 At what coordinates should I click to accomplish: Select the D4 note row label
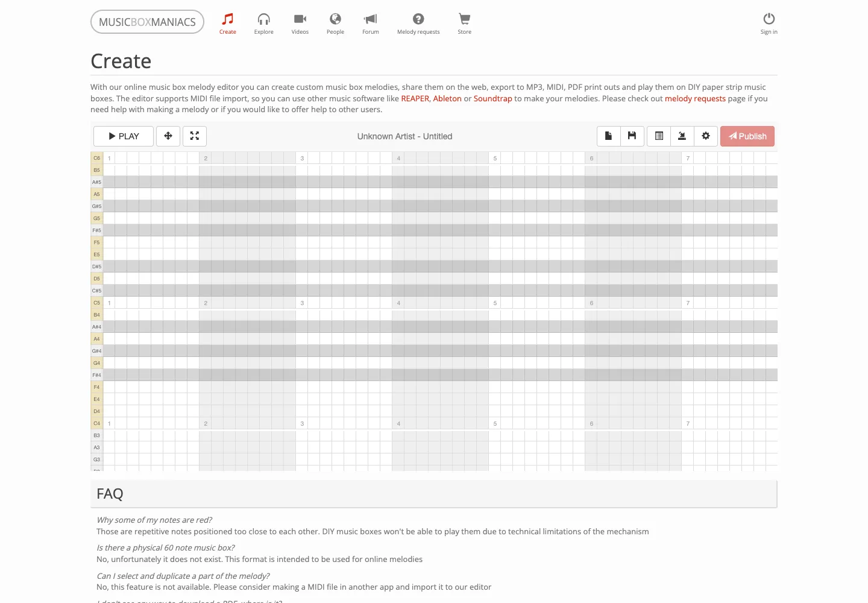click(x=96, y=411)
